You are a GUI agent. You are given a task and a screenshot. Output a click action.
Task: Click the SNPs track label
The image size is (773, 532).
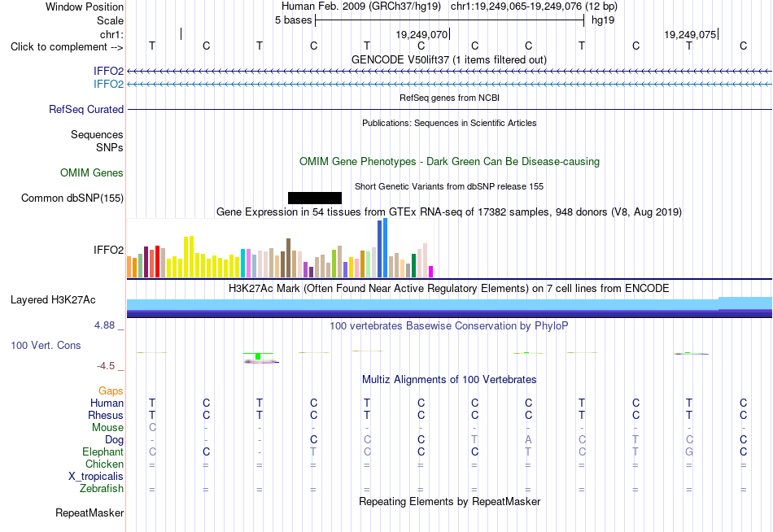[x=110, y=147]
